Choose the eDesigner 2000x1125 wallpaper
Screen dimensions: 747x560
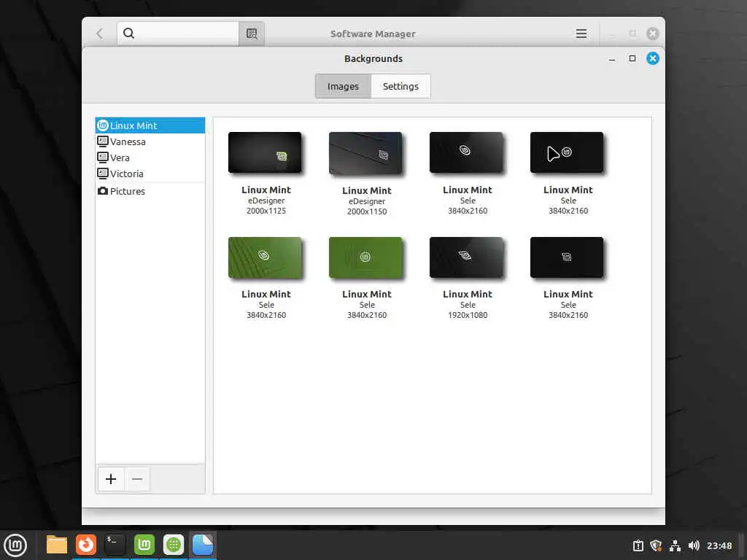point(265,152)
